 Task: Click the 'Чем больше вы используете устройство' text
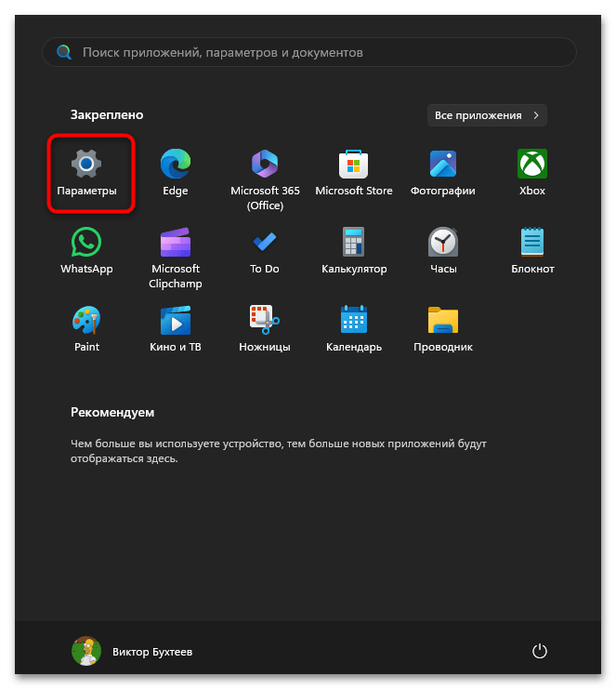coord(279,451)
